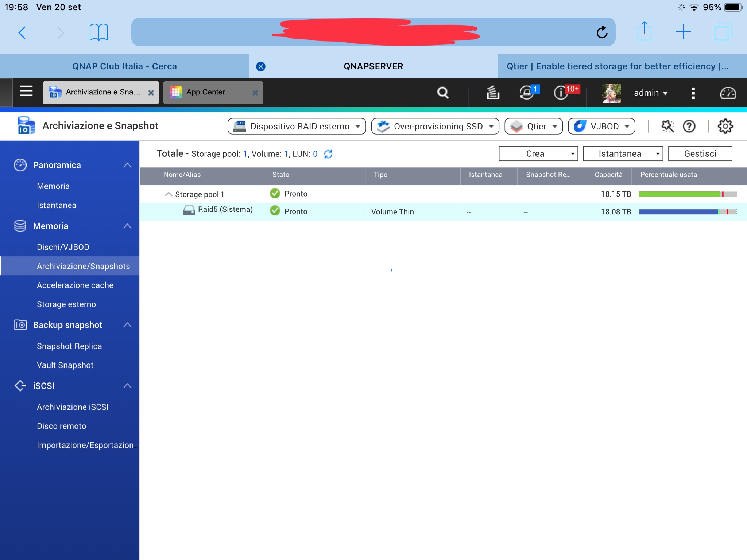
Task: Collapse the Panoramica sidebar section
Action: click(x=127, y=165)
